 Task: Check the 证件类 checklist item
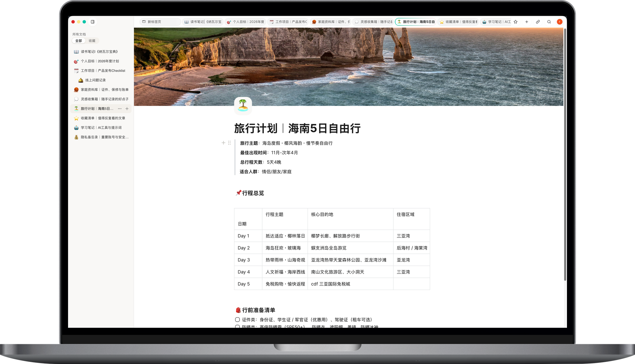[237, 320]
